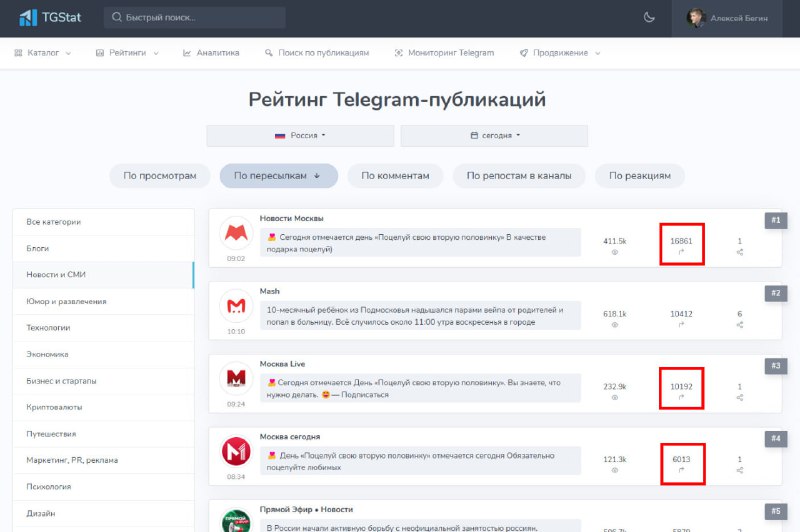
Task: Click Mash channel avatar
Action: (236, 306)
